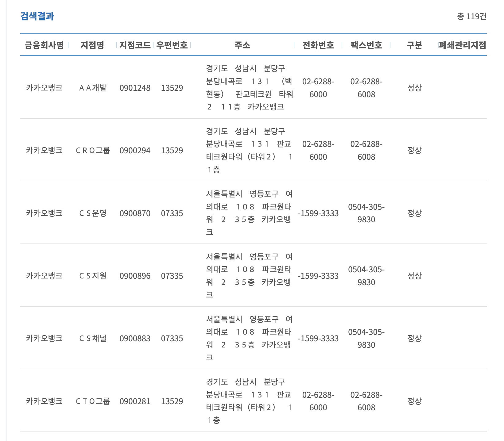Select branch name ＣＳ채널
504x441 pixels.
tap(92, 338)
